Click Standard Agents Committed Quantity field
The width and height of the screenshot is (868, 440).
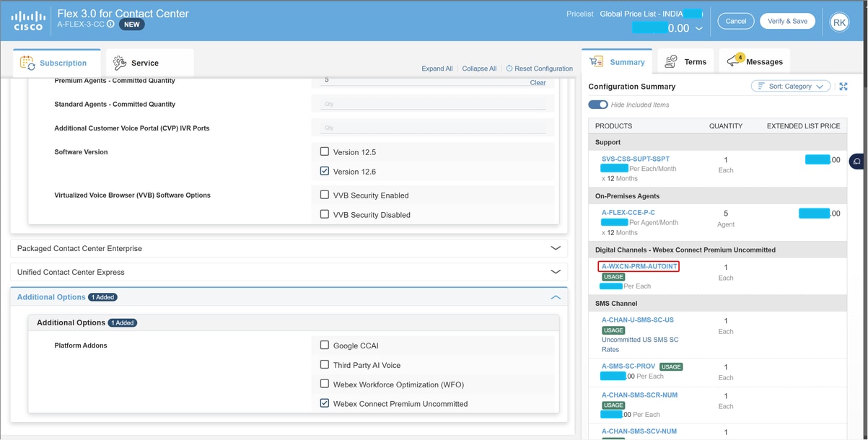[x=433, y=104]
